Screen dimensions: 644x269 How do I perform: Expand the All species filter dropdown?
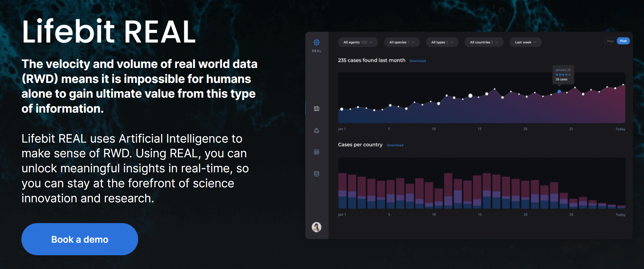pyautogui.click(x=402, y=42)
